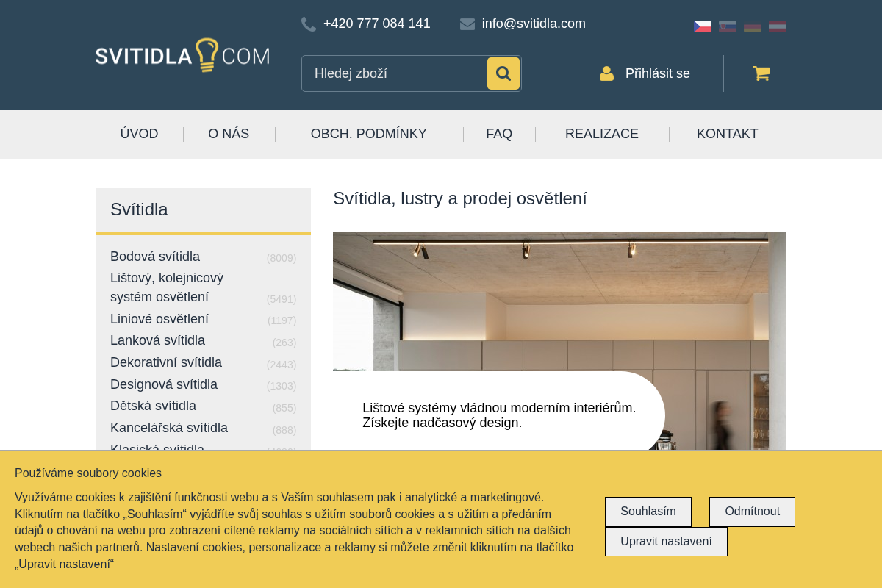Open the KONTAKT page
Screen dimensions: 882x588
[x=728, y=134]
